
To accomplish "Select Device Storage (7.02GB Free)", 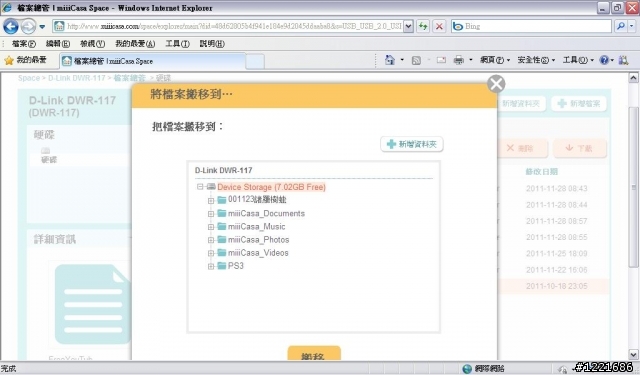I will point(271,187).
